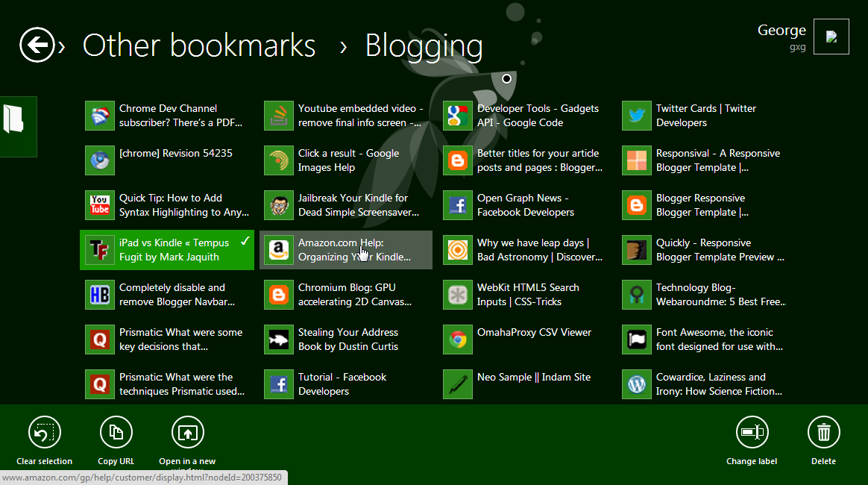The image size is (868, 485).
Task: Click the back arrow button
Action: pyautogui.click(x=37, y=46)
